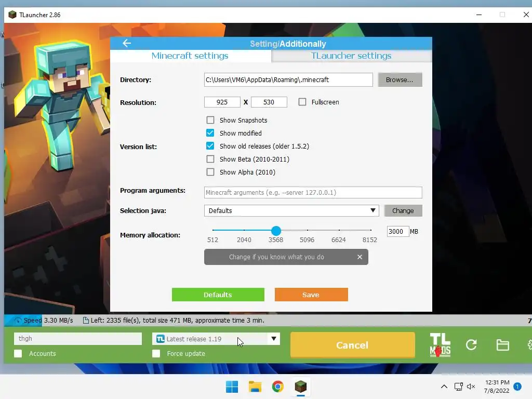This screenshot has height=399, width=532.
Task: Click the '3.30 MB/s' speed value
Action: tap(59, 320)
